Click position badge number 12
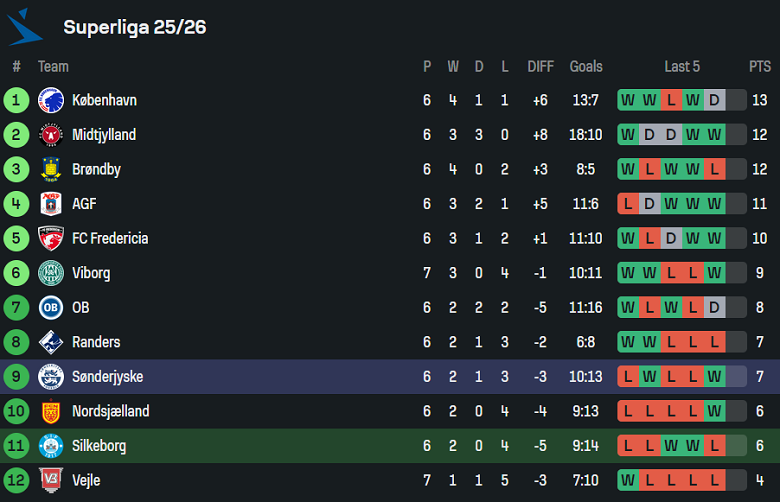 click(x=16, y=480)
